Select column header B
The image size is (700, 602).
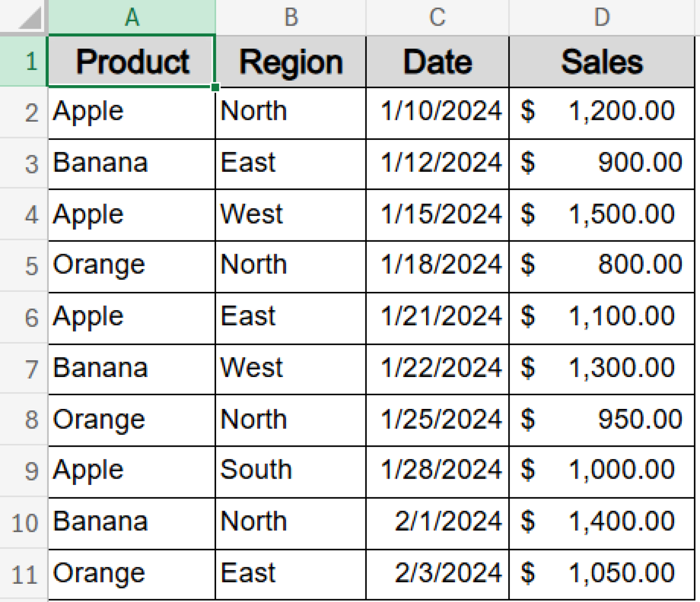(290, 18)
